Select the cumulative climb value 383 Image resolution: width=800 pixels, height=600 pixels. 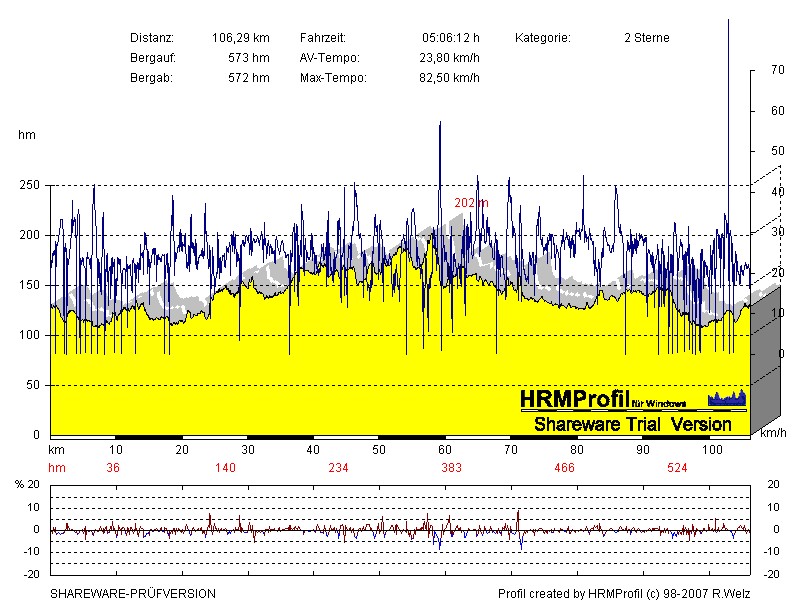[x=451, y=468]
